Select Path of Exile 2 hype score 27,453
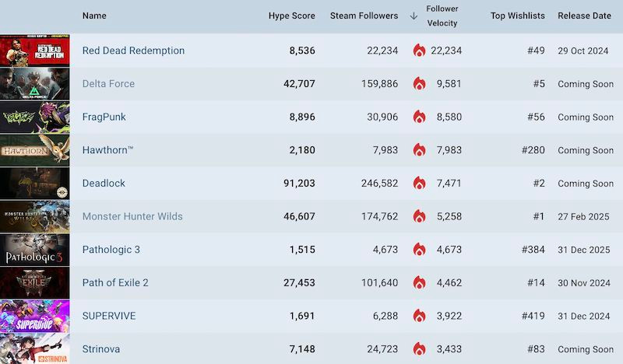623x364 pixels. coord(299,282)
